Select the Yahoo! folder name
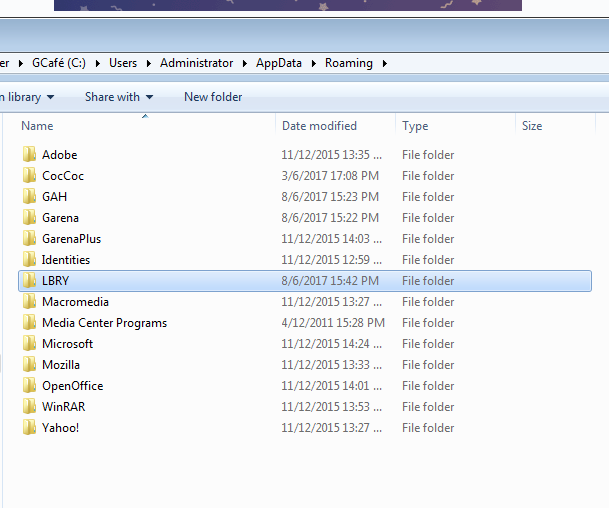Screen dimensions: 609x508 (61, 427)
